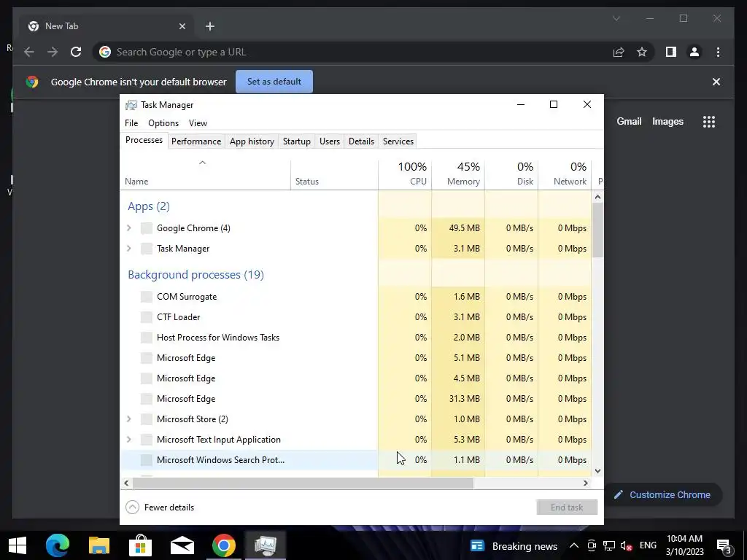Click the Chrome taskbar icon
The height and width of the screenshot is (560, 747).
[x=223, y=545]
